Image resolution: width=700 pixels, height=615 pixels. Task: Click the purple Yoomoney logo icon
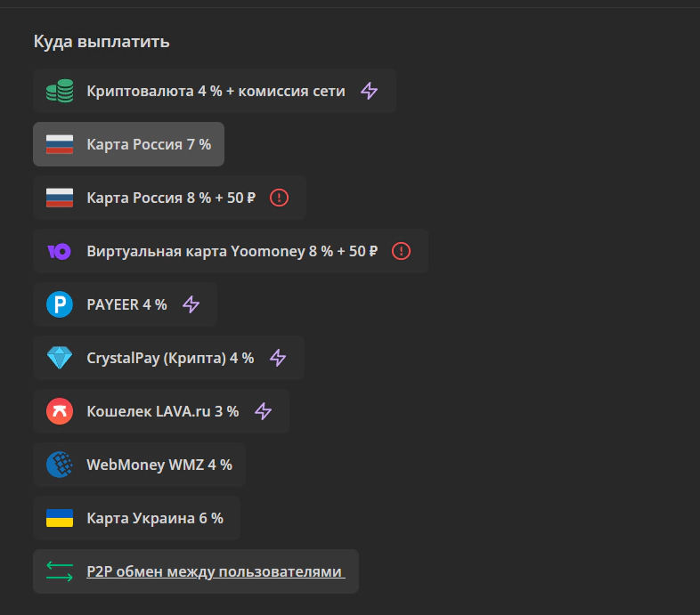pyautogui.click(x=60, y=251)
